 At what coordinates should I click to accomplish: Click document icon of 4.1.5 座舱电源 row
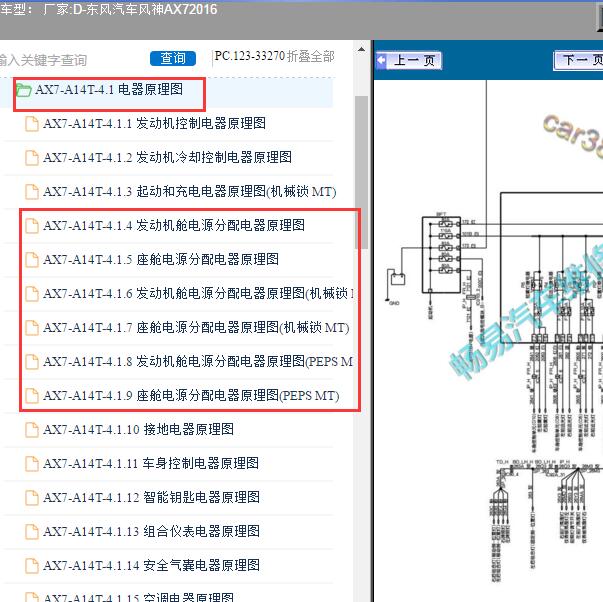point(32,260)
